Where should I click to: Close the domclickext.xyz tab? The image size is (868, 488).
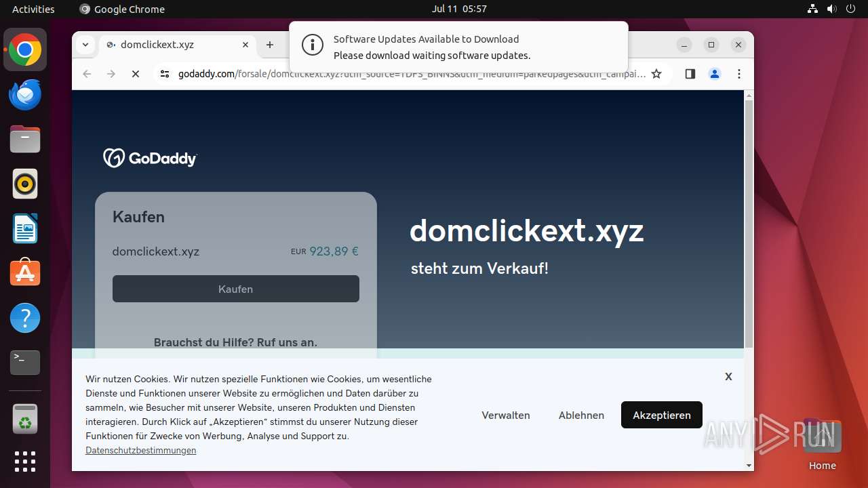click(245, 45)
